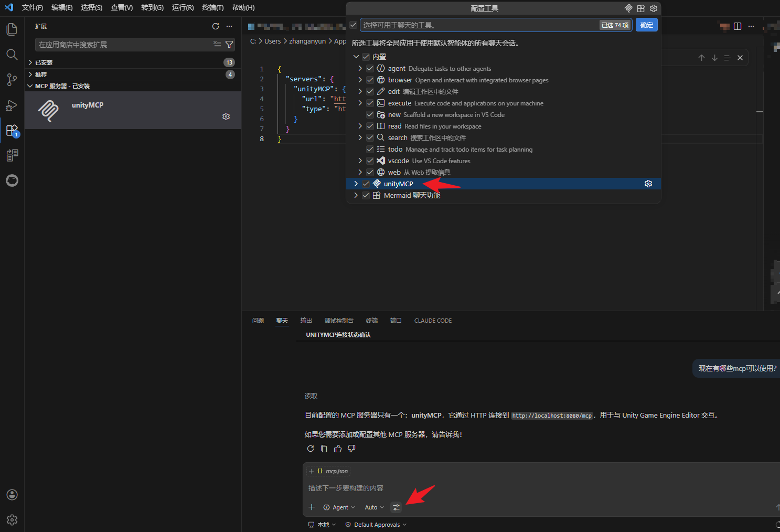Retry the chat response
The width and height of the screenshot is (780, 532).
pos(311,449)
